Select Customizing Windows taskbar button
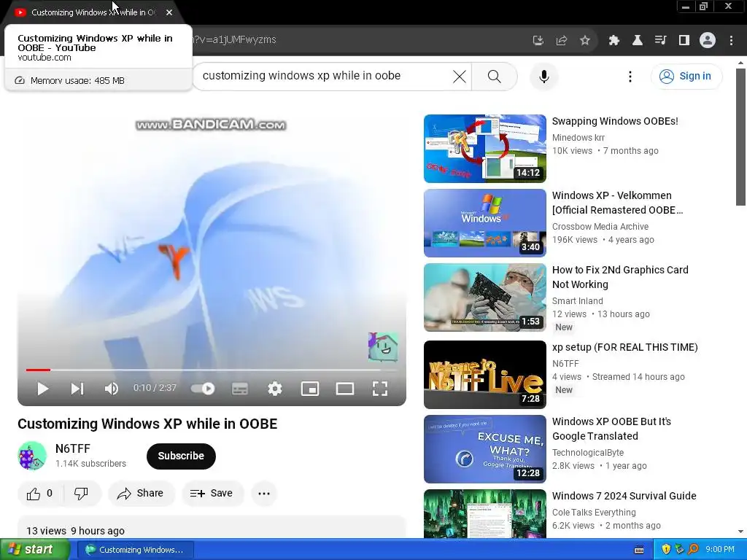 [x=135, y=550]
